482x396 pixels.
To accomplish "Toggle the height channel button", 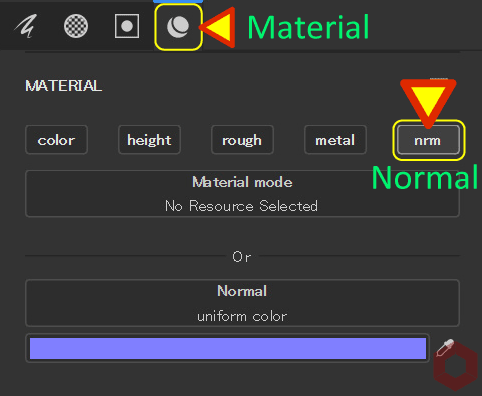I will click(149, 140).
